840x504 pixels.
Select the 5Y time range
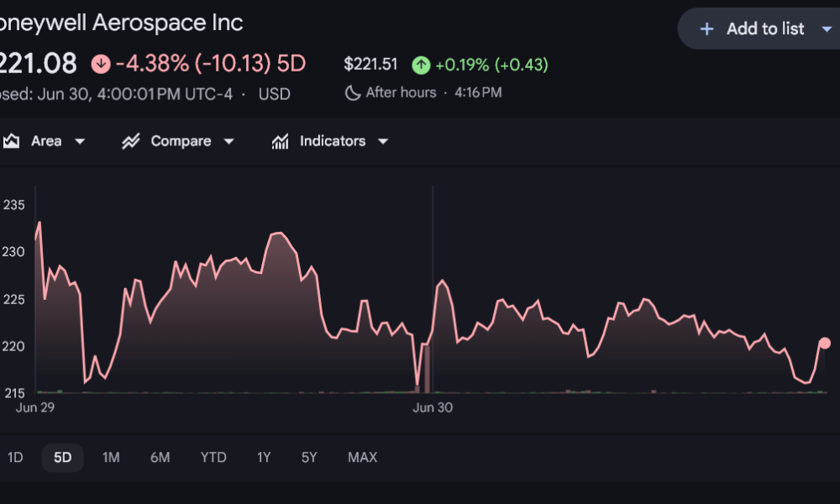click(309, 458)
